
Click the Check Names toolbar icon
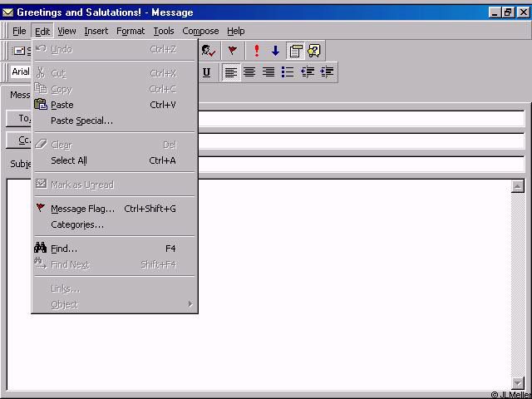[x=208, y=51]
